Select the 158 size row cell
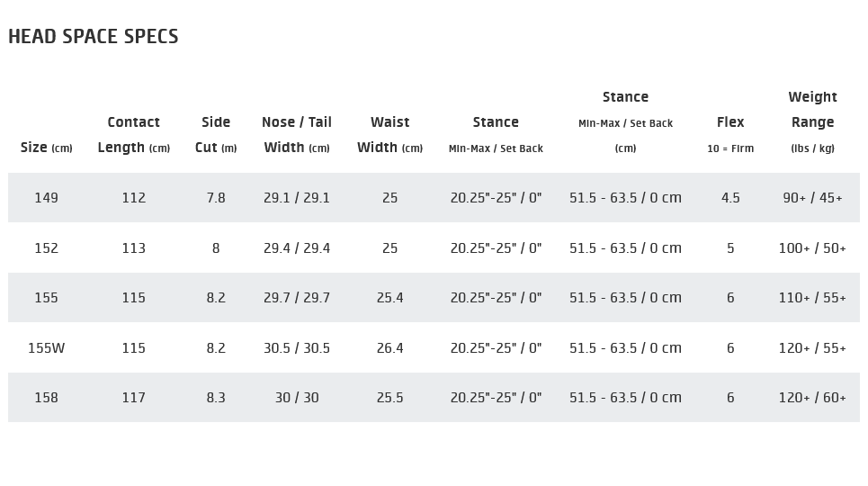Viewport: 868px width, 486px height. [x=46, y=398]
